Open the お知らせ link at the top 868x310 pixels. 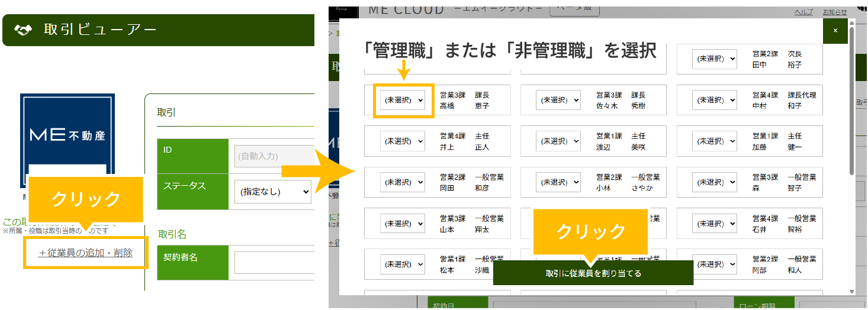coord(835,12)
